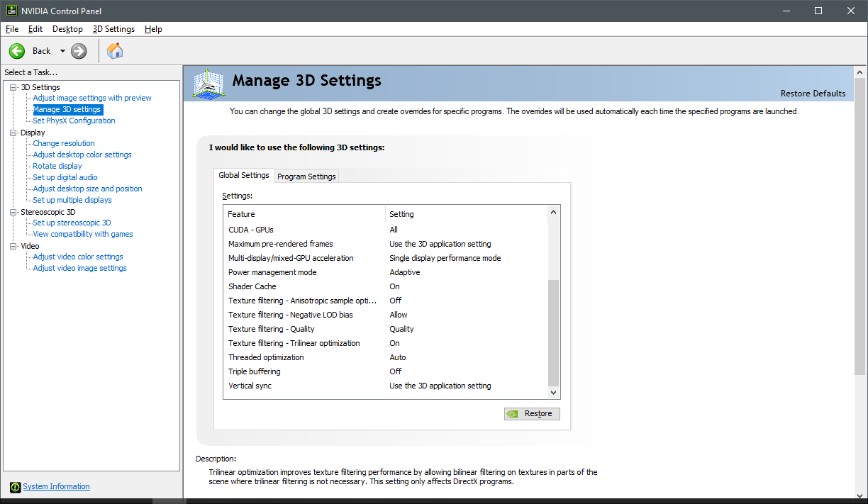
Task: Open the File menu
Action: click(12, 29)
